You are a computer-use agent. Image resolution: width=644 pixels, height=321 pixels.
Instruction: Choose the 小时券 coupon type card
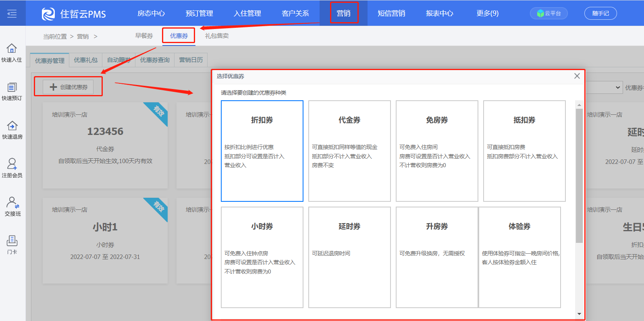coord(262,257)
